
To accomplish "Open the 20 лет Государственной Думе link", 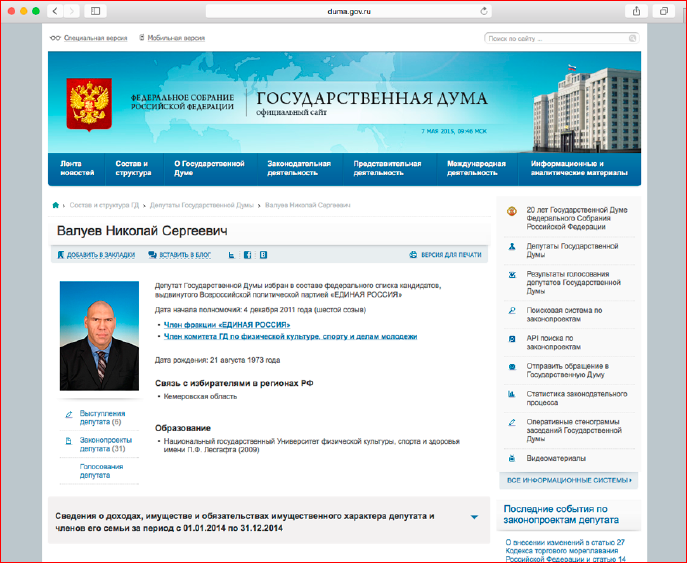I will click(x=577, y=218).
